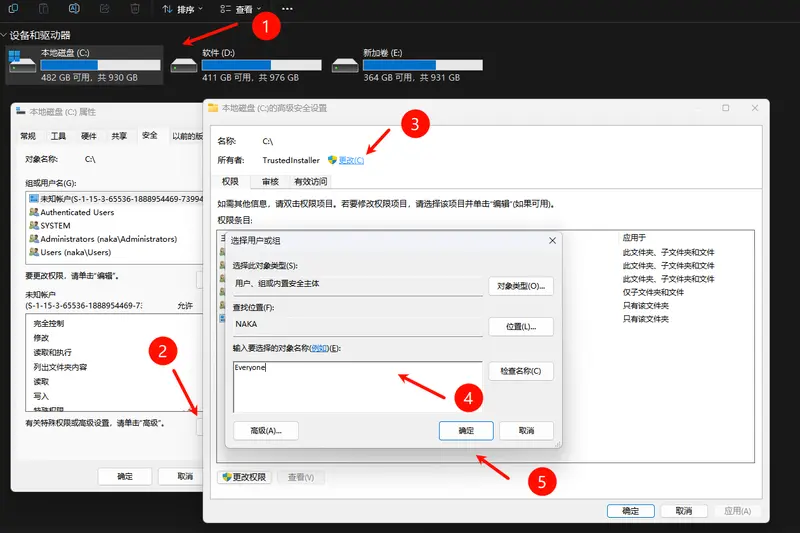Select 未知帐户 entry in group list
This screenshot has height=533, width=800.
[115, 198]
